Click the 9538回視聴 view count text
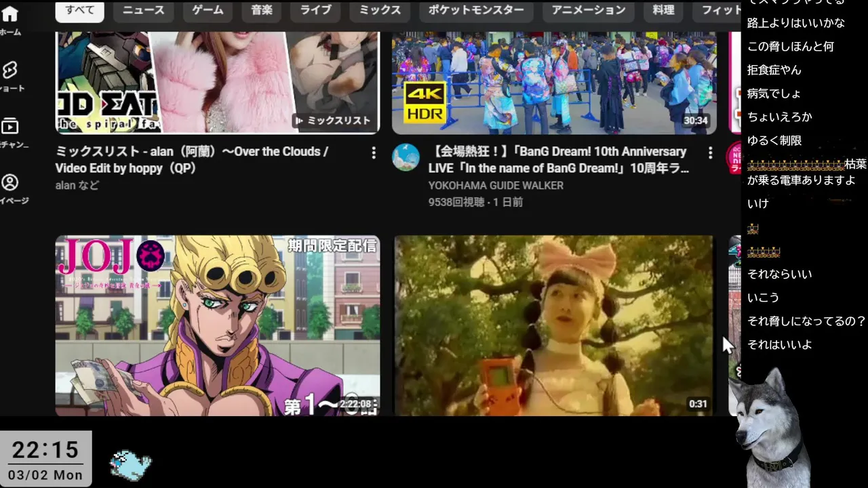The height and width of the screenshot is (488, 868). (458, 202)
